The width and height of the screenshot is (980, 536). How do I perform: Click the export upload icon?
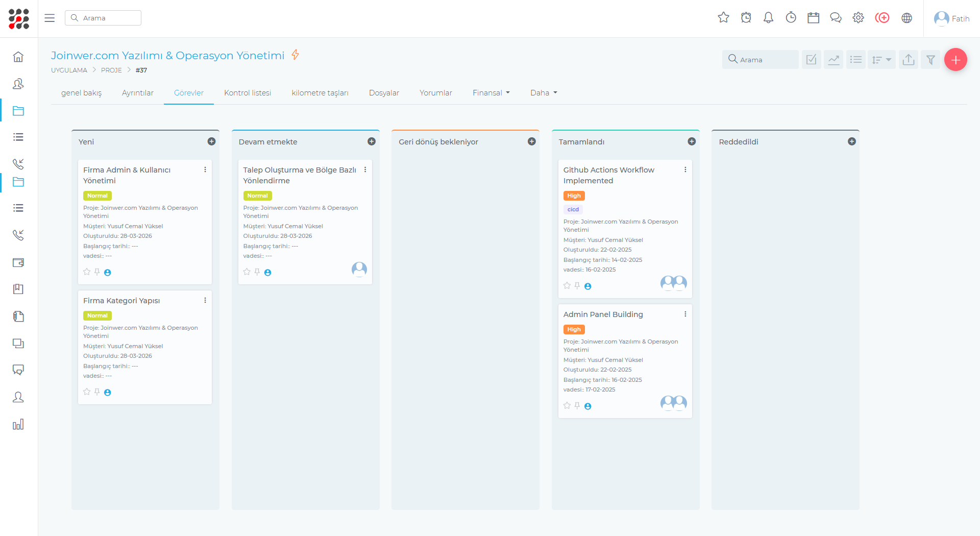(x=909, y=60)
